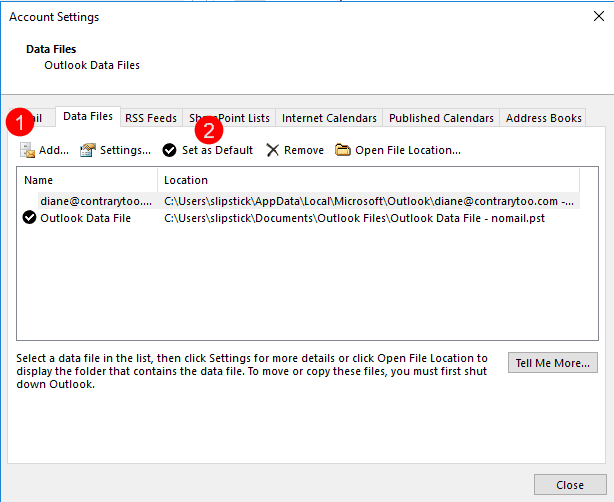The image size is (614, 502).
Task: Click the Open File Location... label
Action: coord(408,150)
